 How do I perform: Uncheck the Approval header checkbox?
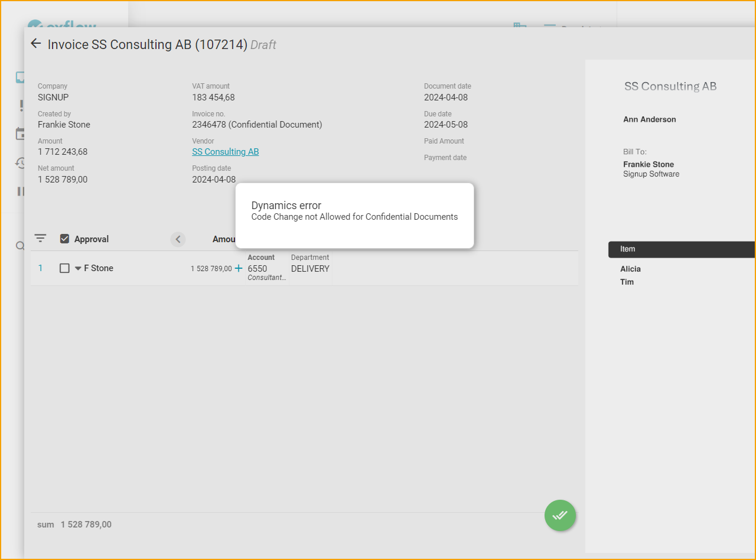pyautogui.click(x=65, y=239)
